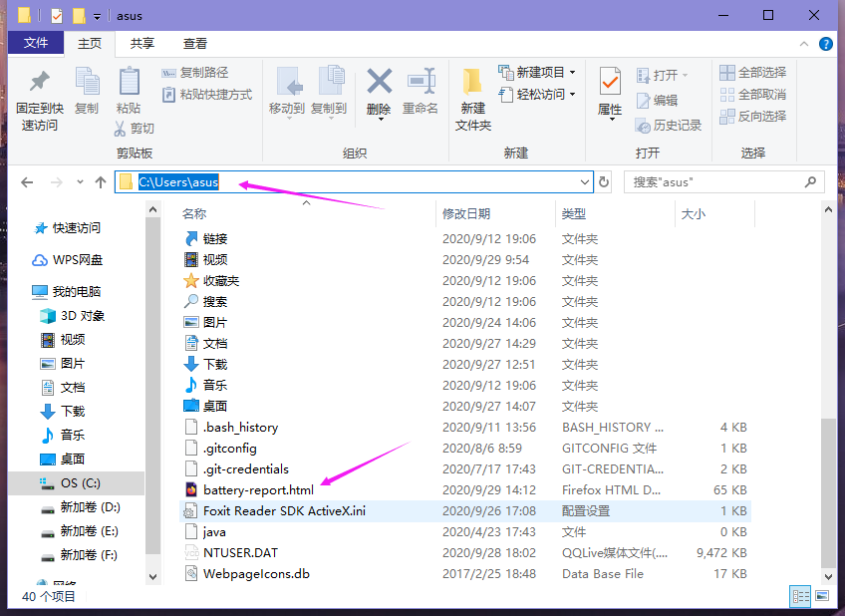Click the search magnifier icon
This screenshot has width=845, height=616.
(x=810, y=182)
